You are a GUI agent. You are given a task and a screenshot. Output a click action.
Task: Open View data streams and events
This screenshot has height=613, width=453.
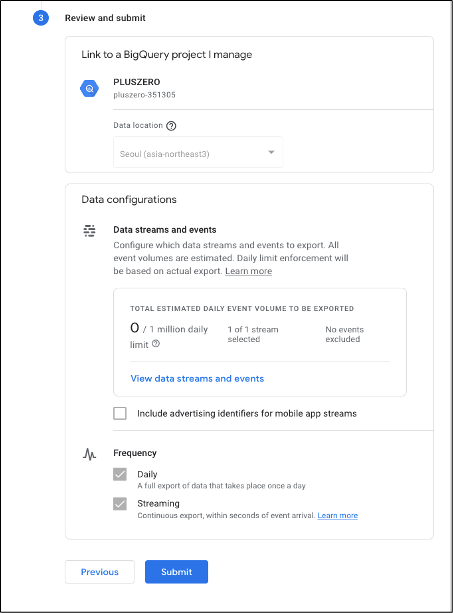pos(197,378)
